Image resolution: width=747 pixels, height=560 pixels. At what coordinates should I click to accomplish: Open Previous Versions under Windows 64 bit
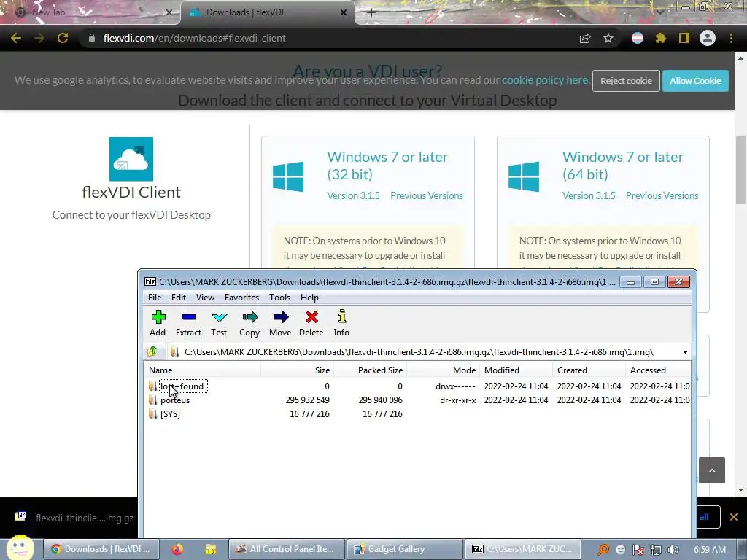(x=662, y=195)
